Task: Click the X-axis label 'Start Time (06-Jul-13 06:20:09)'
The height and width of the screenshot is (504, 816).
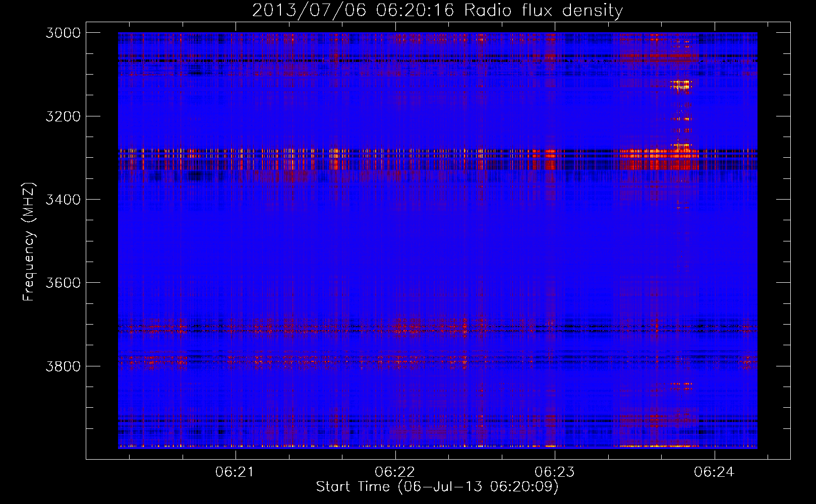Action: 437,487
